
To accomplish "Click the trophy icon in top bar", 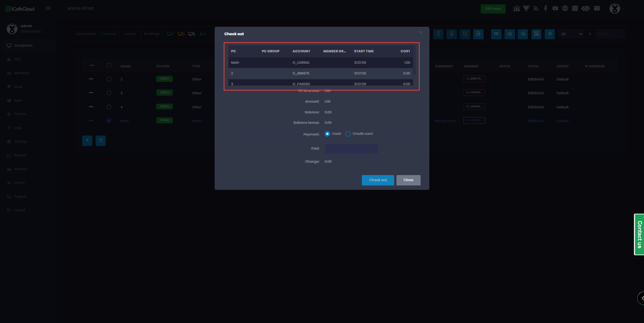I will click(526, 8).
